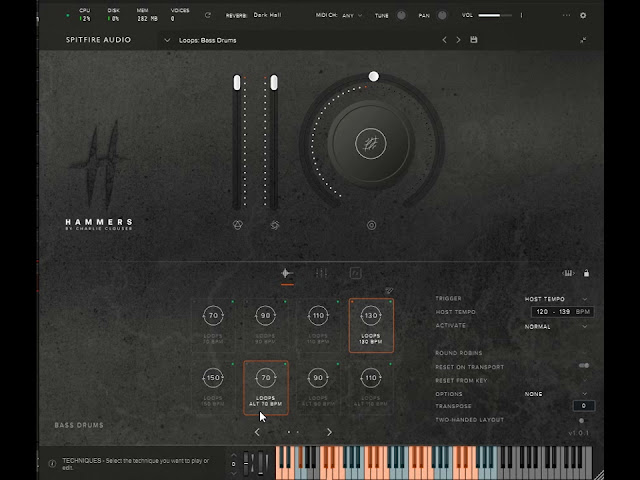
Task: Toggle Two-Handed Layout switch
Action: (x=582, y=420)
